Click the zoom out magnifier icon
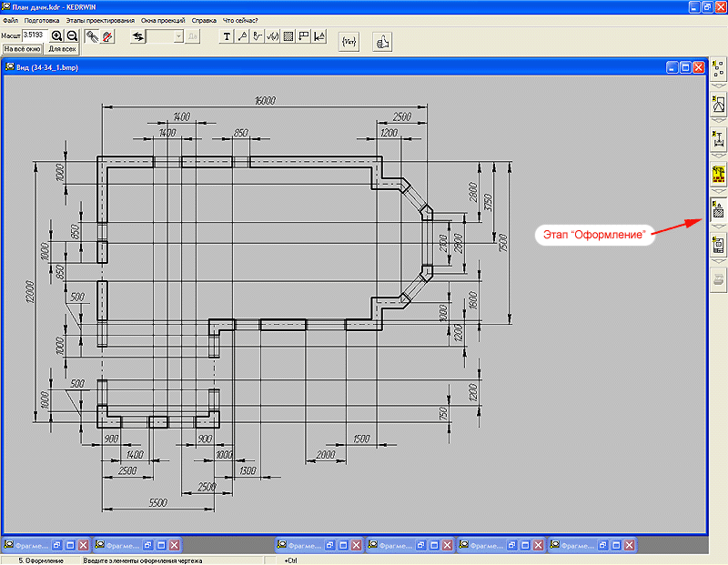 point(72,36)
